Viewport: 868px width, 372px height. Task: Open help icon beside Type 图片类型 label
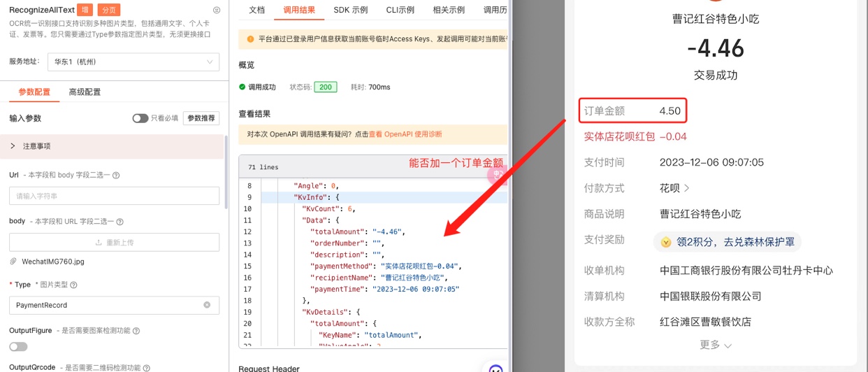73,285
